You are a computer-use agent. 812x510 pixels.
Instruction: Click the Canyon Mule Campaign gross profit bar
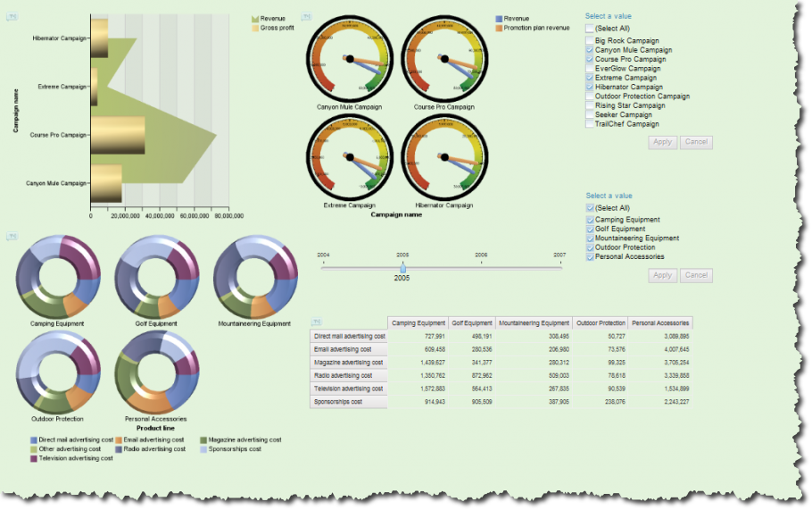(106, 183)
